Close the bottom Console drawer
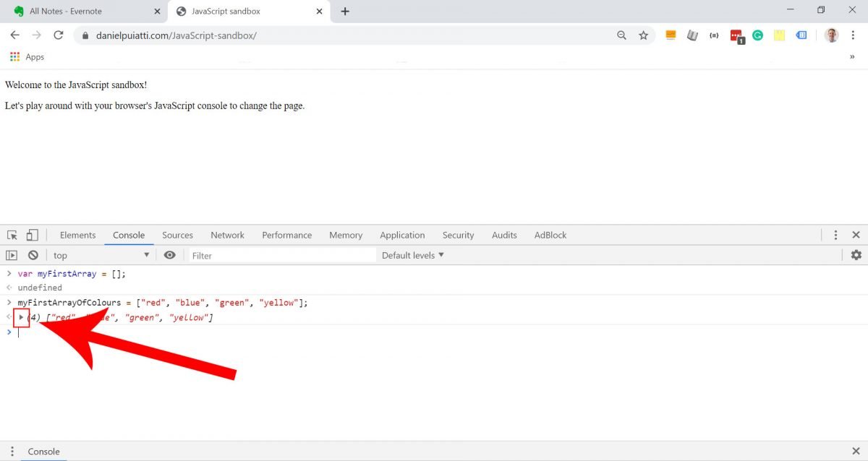Screen dimensions: 868x461 [x=856, y=451]
